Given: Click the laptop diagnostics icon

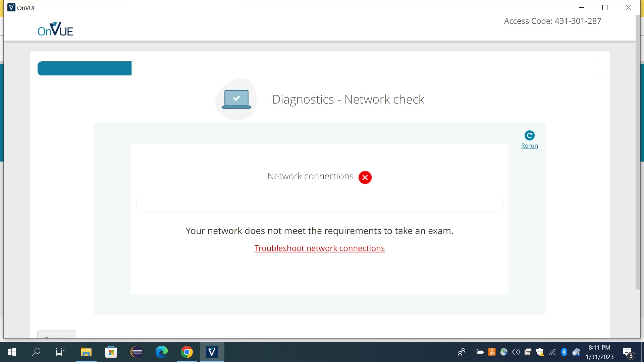Looking at the screenshot, I should [x=236, y=99].
